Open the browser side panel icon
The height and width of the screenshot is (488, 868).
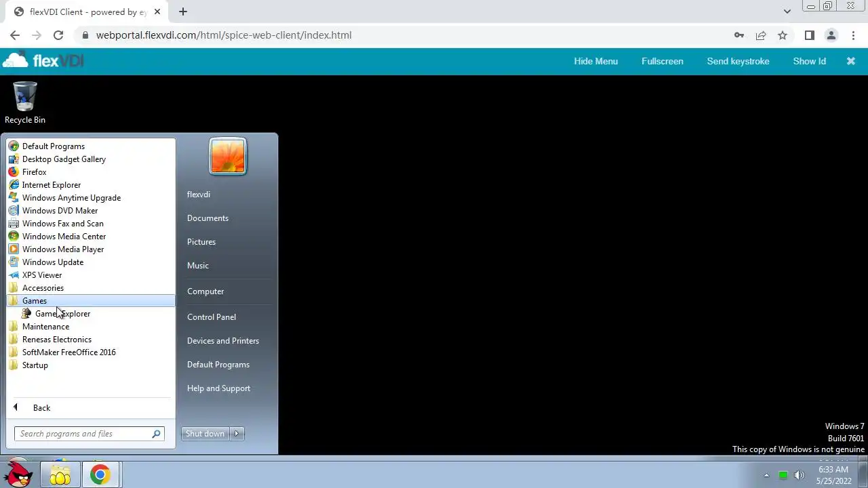click(x=809, y=35)
